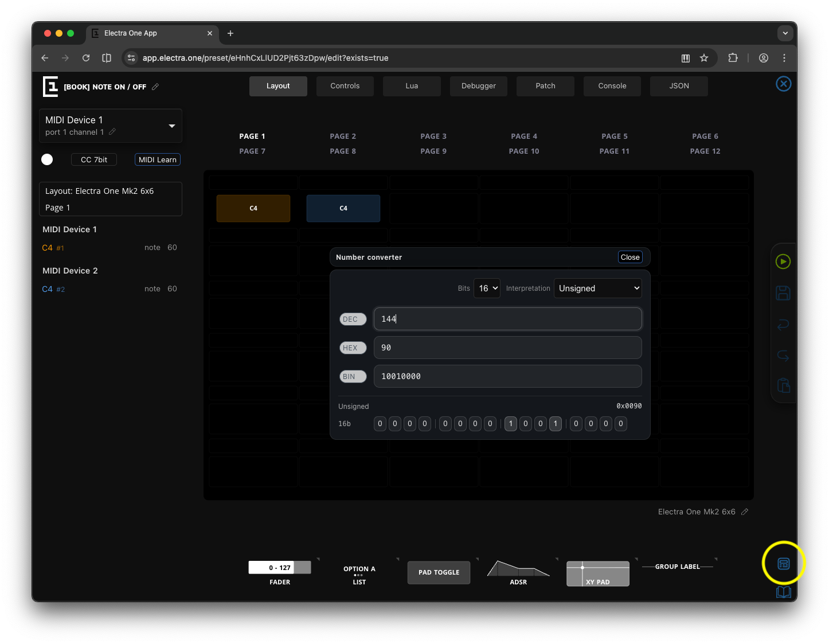This screenshot has height=644, width=829.
Task: Open the calculator number converter icon
Action: pos(784,563)
